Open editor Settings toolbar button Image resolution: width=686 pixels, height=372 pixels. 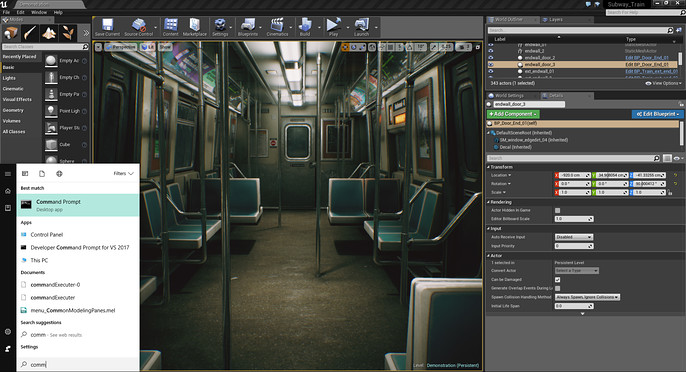[220, 27]
